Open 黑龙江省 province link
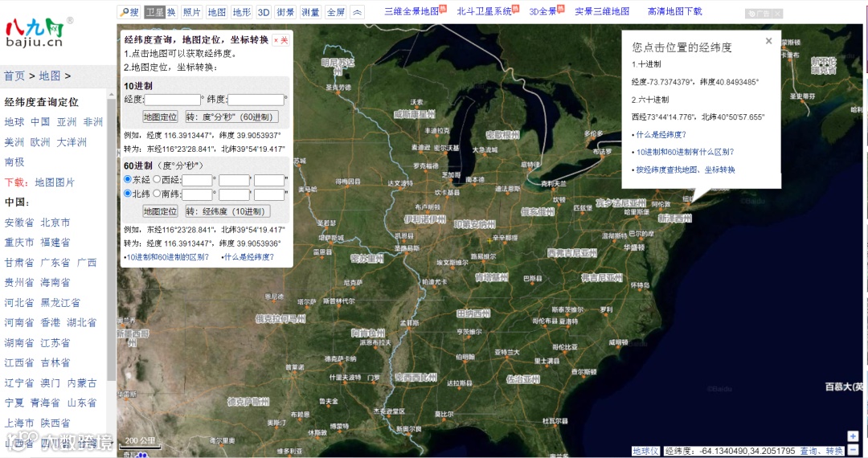The height and width of the screenshot is (458, 868). coord(60,303)
